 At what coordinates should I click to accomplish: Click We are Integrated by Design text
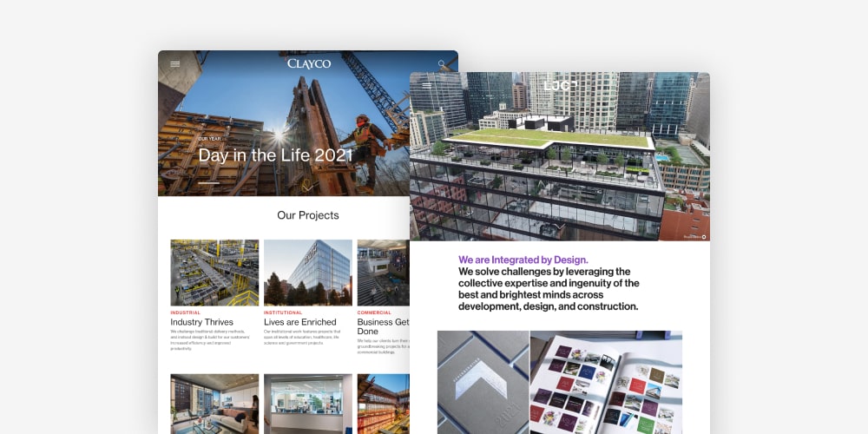pyautogui.click(x=523, y=260)
